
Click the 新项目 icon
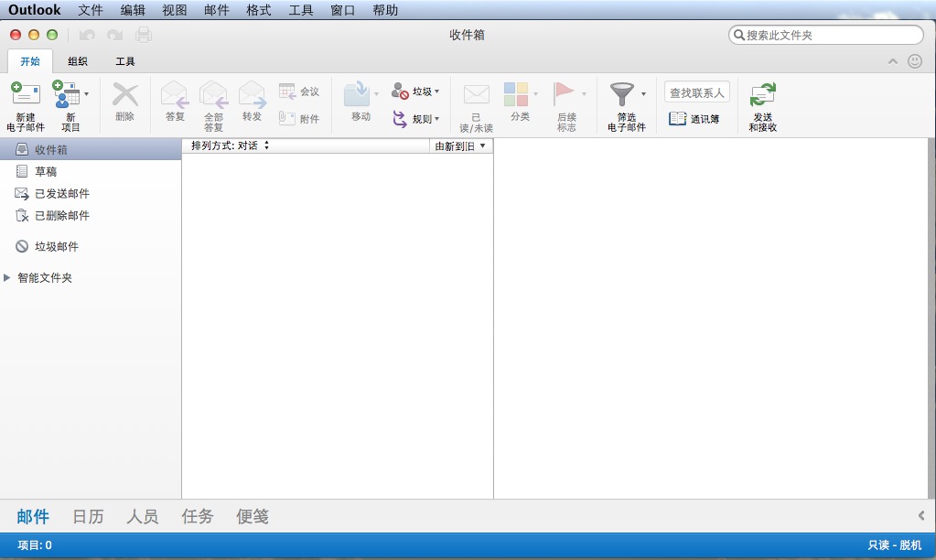[x=66, y=94]
